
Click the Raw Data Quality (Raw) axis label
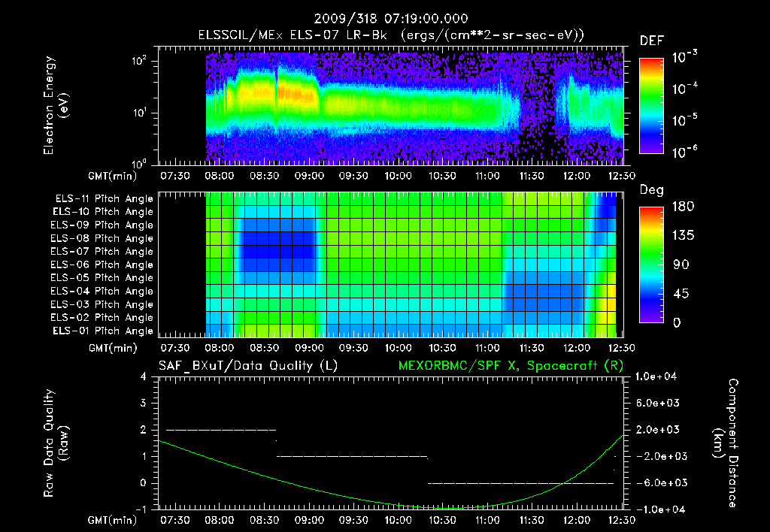coord(56,443)
